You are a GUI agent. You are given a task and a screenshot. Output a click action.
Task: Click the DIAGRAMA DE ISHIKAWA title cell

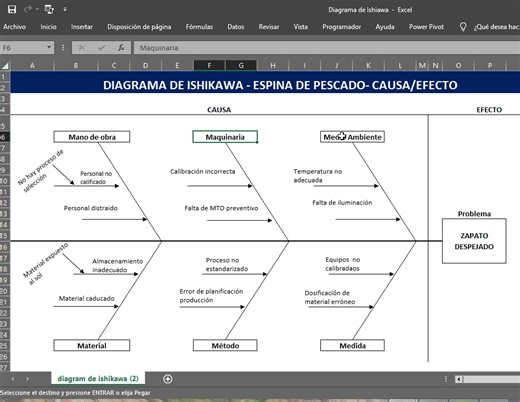click(280, 85)
